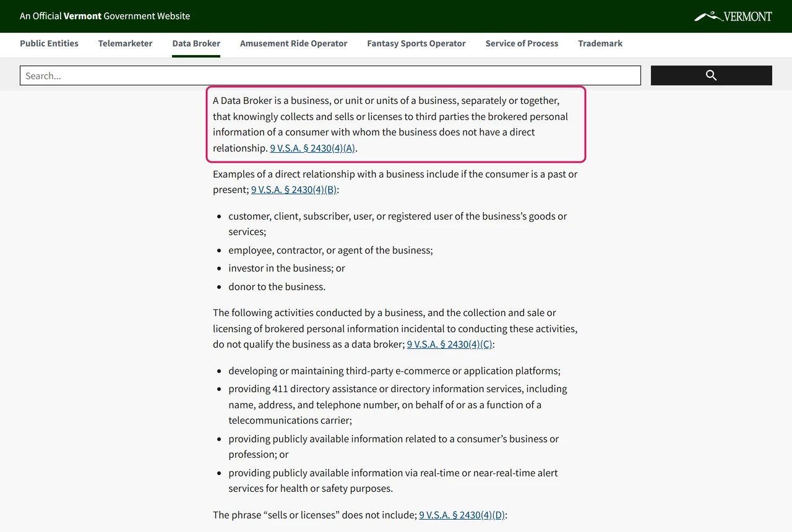Visit the 9 V.S.A. § 2430(4)(D) link
The width and height of the screenshot is (792, 532).
click(x=462, y=515)
